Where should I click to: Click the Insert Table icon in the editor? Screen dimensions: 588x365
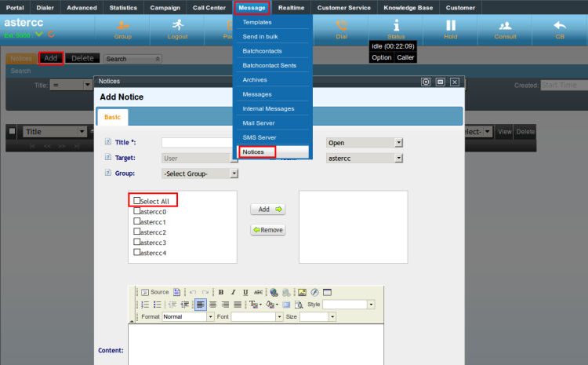[328, 292]
